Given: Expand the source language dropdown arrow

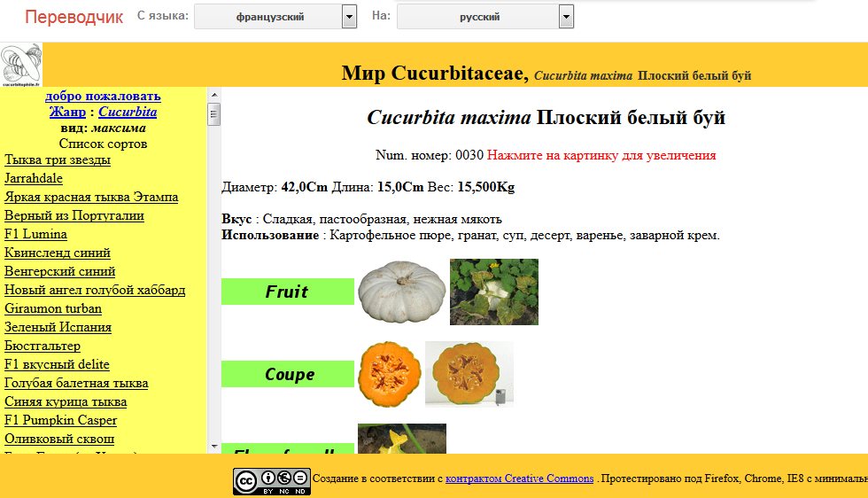Looking at the screenshot, I should coord(349,17).
